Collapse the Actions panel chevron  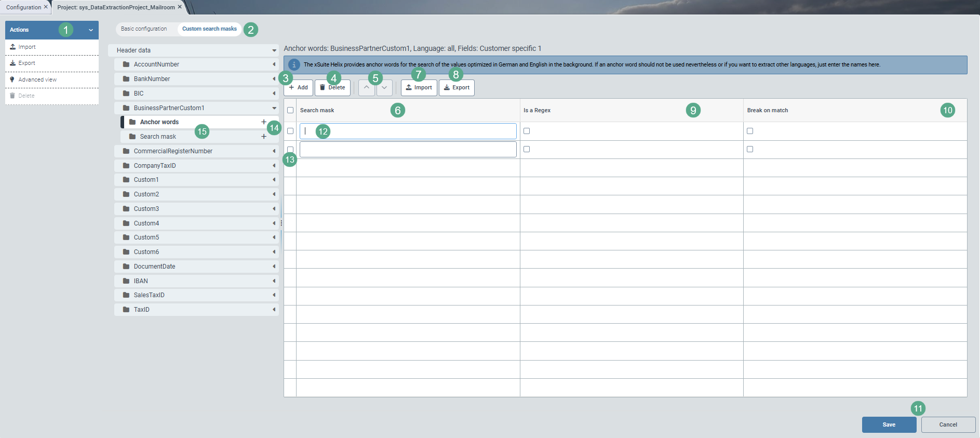(x=91, y=30)
